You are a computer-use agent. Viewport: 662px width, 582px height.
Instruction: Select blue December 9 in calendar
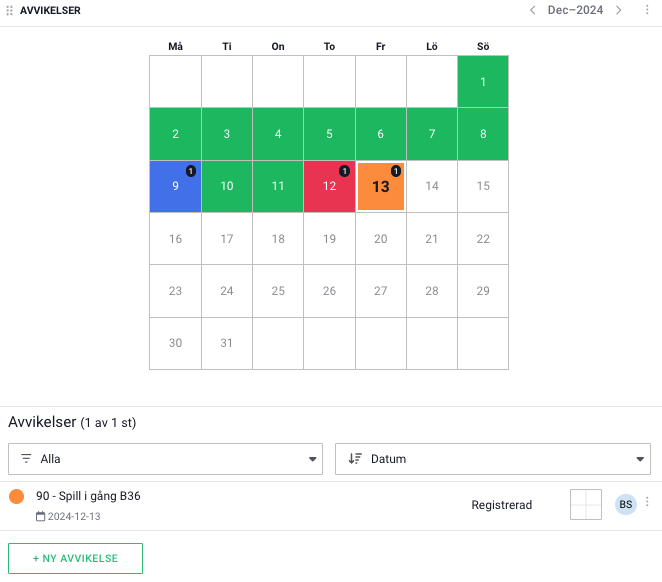175,186
